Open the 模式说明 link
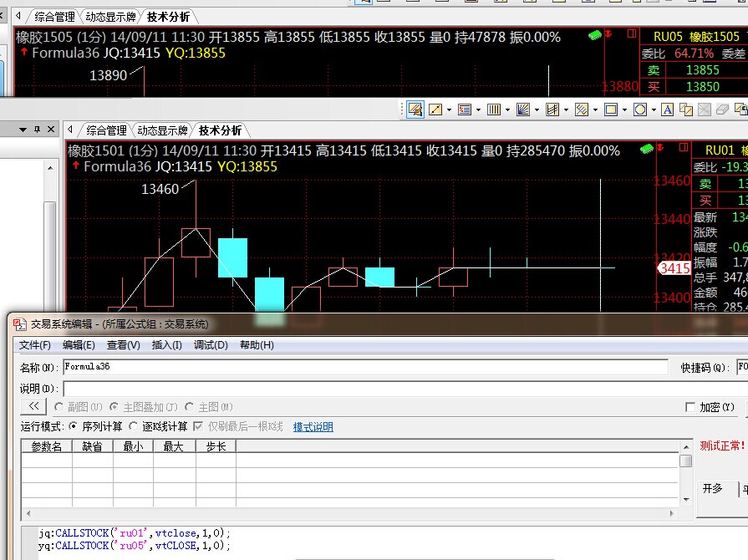Screen dimensions: 748x560 313,426
